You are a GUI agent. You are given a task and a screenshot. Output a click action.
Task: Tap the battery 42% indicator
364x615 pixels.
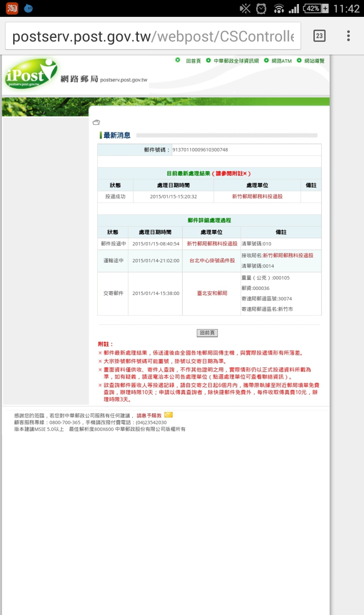(316, 9)
